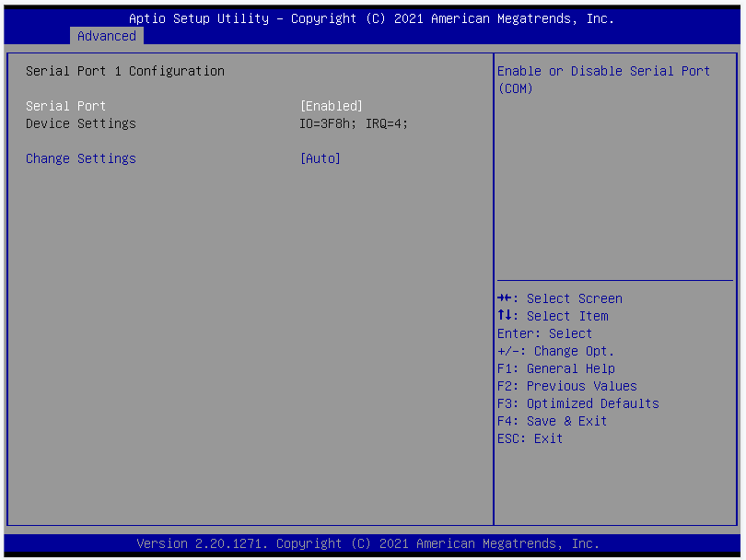
Task: Click the Aptio Setup Utility title bar
Action: (372, 18)
